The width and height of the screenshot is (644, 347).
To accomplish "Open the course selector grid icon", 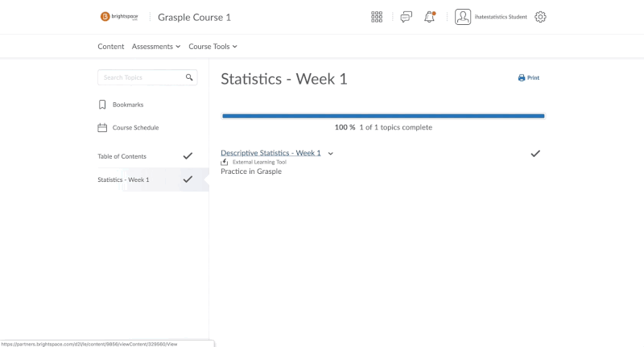I will 377,17.
